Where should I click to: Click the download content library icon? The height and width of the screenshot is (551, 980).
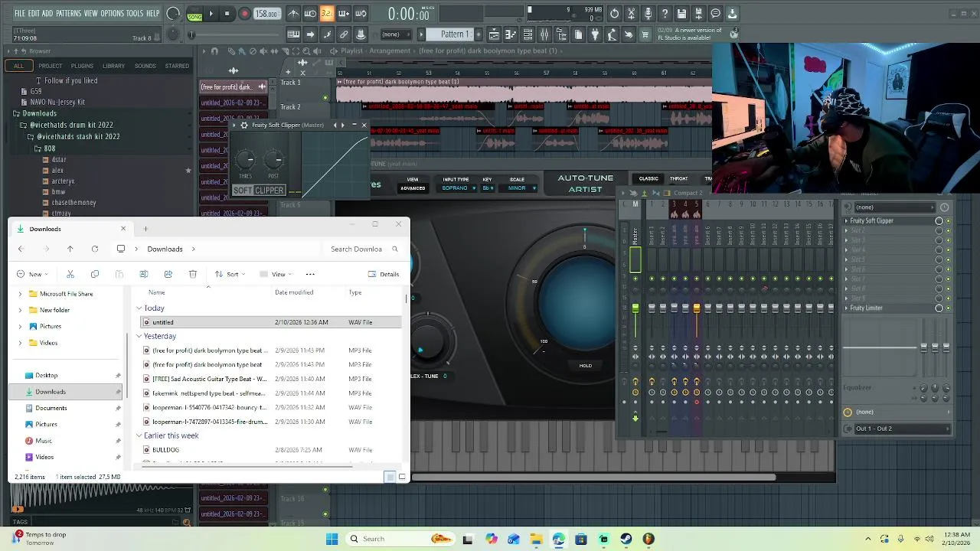pyautogui.click(x=732, y=14)
